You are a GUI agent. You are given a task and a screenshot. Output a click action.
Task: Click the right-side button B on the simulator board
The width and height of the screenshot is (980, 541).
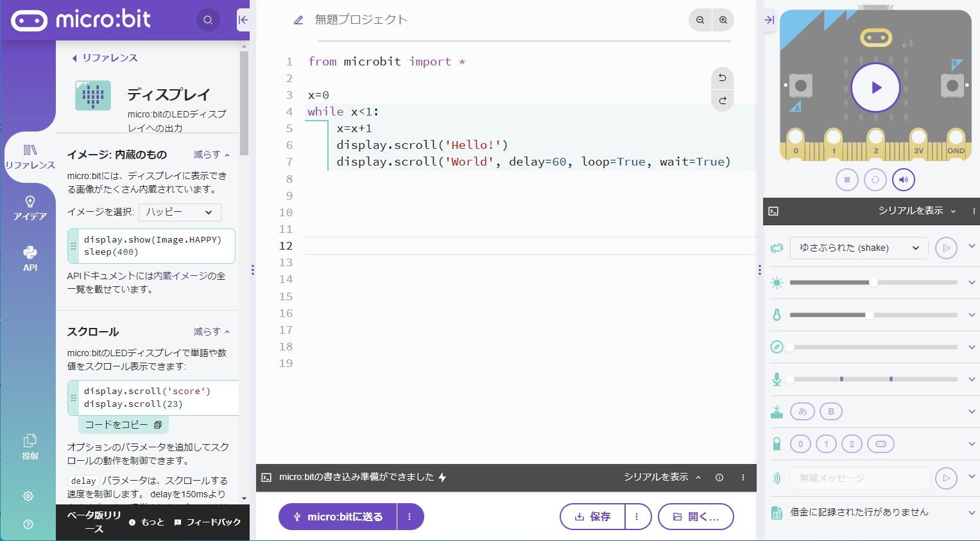click(952, 85)
